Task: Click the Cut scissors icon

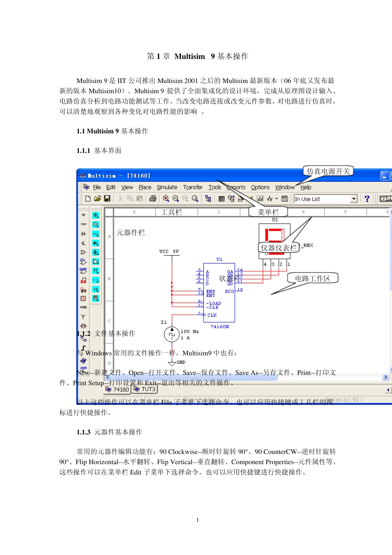Action: (x=120, y=199)
